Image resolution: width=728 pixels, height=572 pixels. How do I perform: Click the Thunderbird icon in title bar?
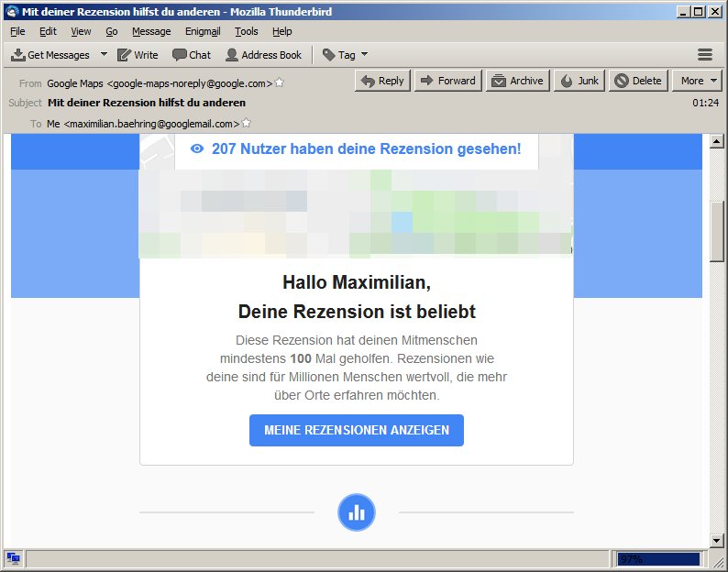12,12
